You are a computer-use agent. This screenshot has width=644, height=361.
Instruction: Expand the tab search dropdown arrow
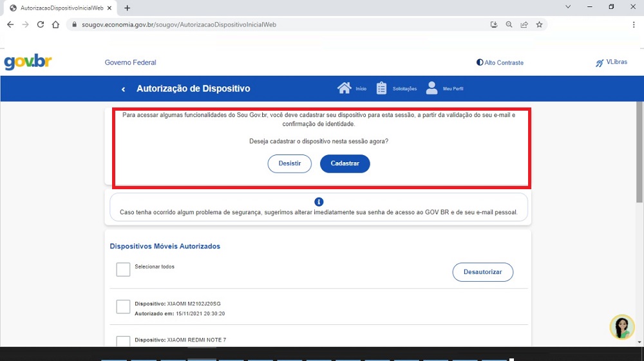(568, 7)
